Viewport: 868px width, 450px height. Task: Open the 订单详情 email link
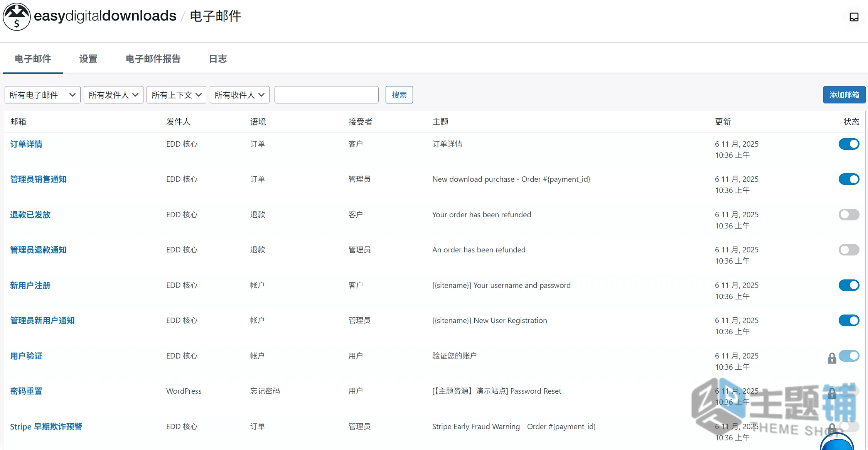click(x=26, y=144)
